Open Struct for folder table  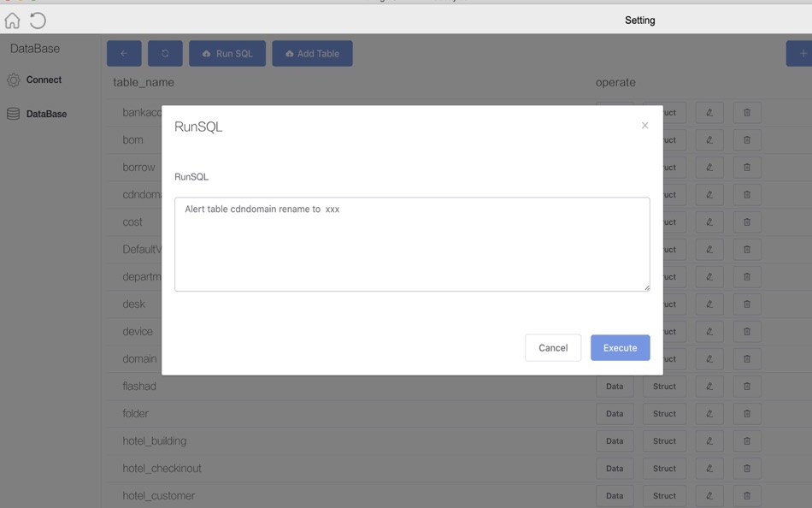pyautogui.click(x=664, y=414)
